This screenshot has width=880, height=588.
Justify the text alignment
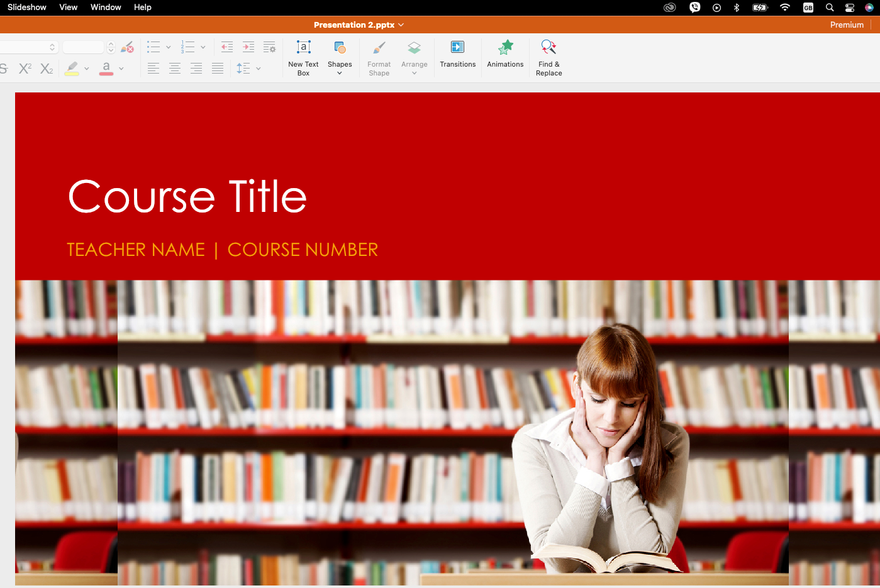pos(218,69)
